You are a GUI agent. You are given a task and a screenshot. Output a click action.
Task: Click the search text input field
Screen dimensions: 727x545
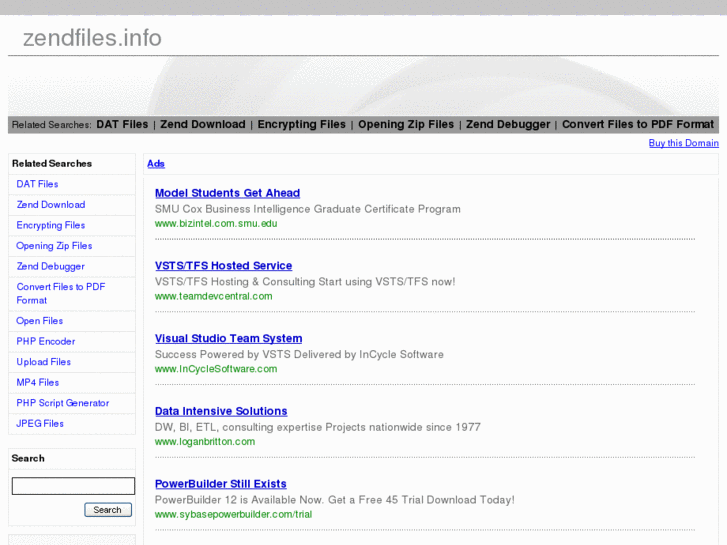(73, 486)
